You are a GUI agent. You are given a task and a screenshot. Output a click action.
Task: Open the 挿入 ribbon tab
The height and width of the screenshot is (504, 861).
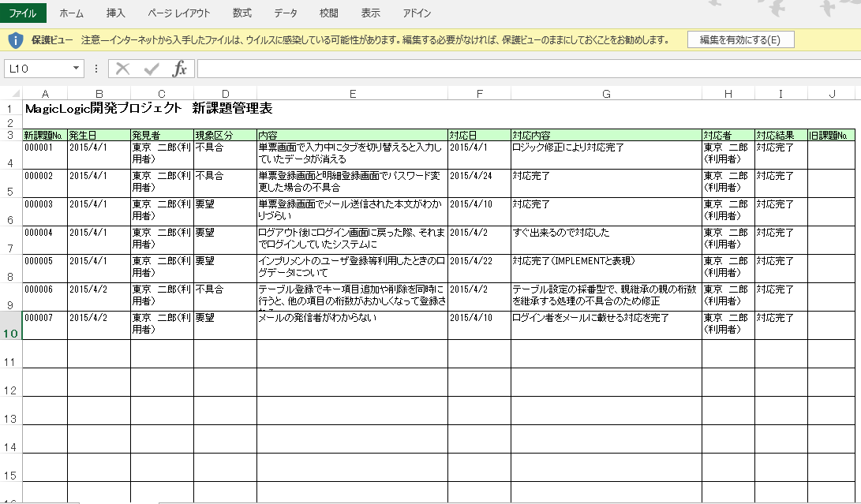point(115,13)
